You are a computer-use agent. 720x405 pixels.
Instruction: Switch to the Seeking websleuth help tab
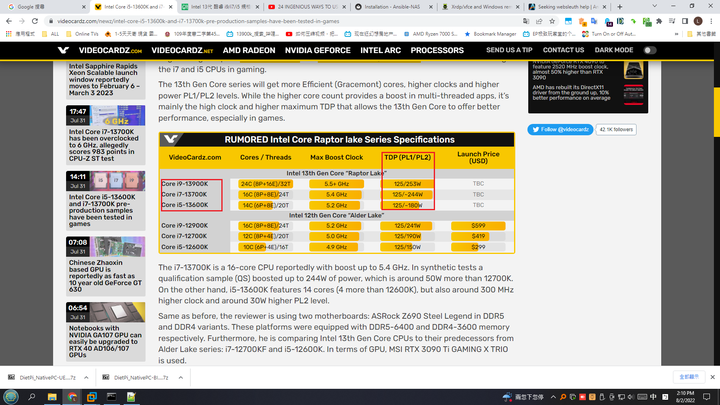tap(567, 7)
